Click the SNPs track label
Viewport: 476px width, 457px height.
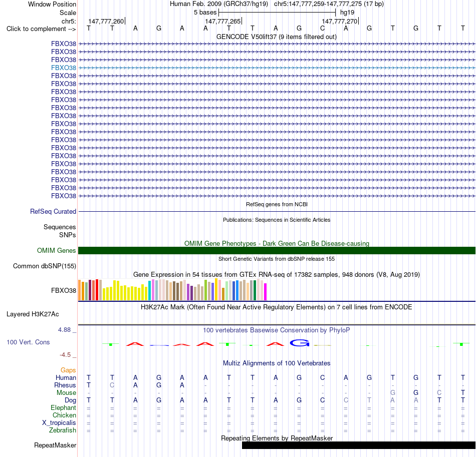point(68,235)
